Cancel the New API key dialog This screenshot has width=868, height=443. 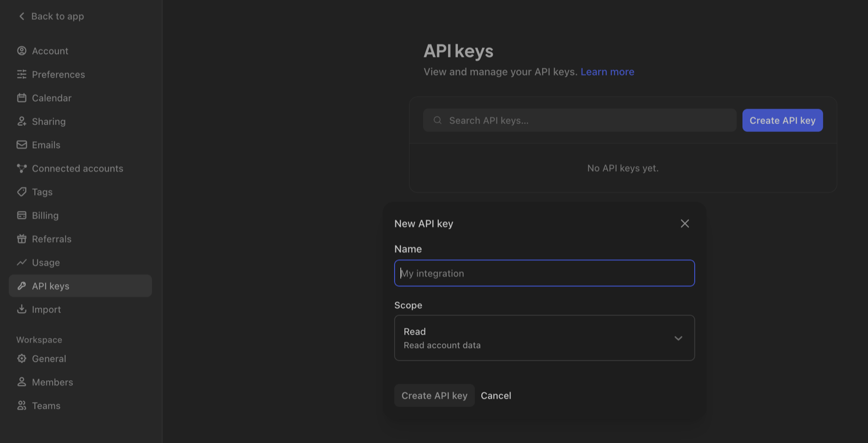point(496,396)
